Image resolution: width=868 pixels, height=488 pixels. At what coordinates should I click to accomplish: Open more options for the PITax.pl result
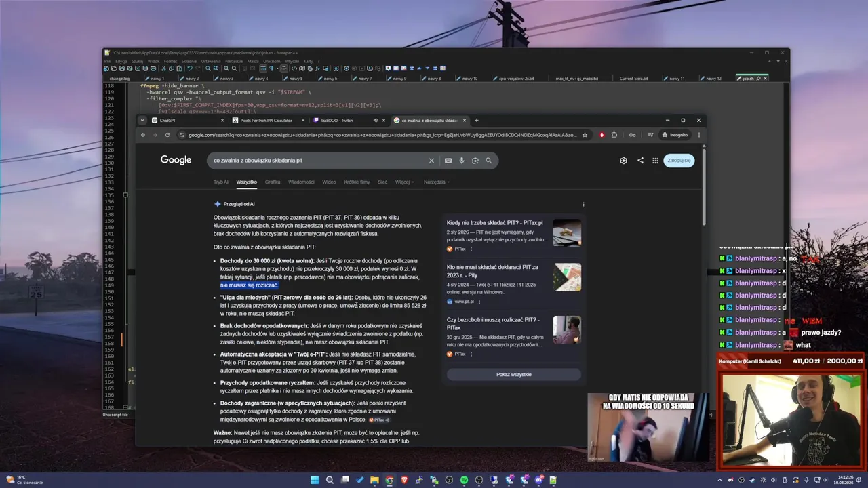471,249
